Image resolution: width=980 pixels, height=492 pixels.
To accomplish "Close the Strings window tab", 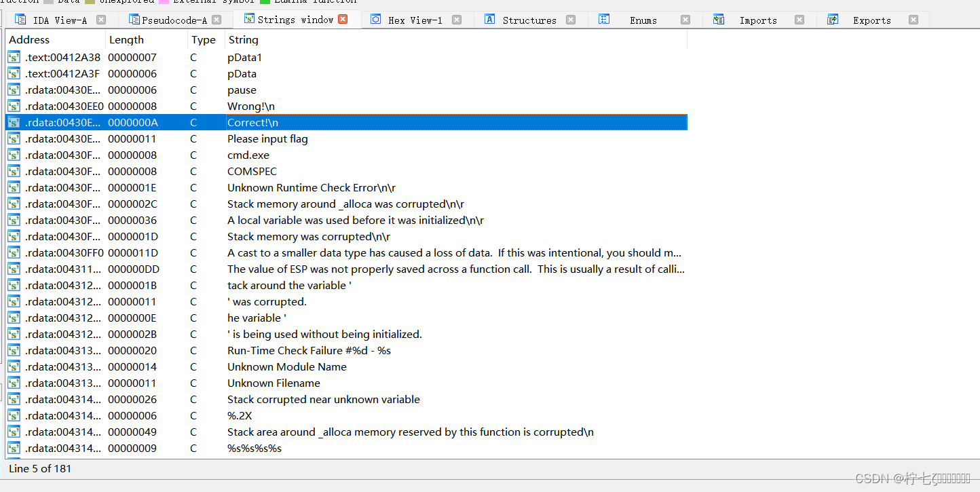I will coord(343,19).
